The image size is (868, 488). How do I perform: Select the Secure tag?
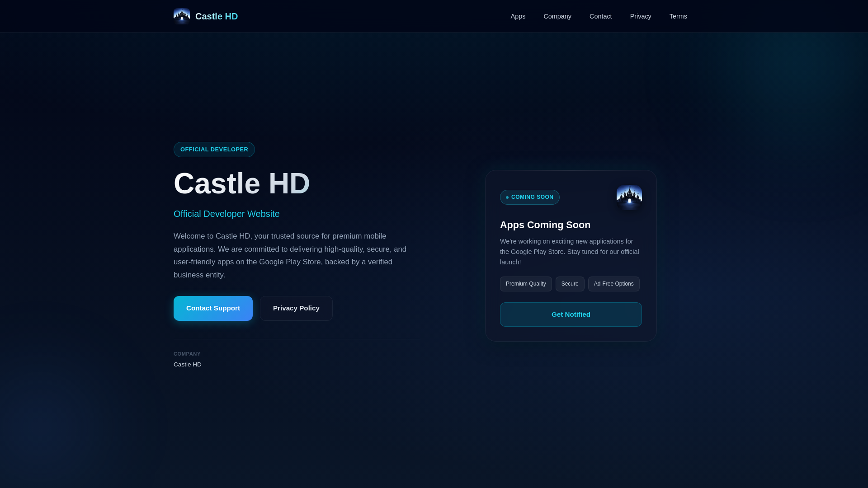[x=570, y=284]
